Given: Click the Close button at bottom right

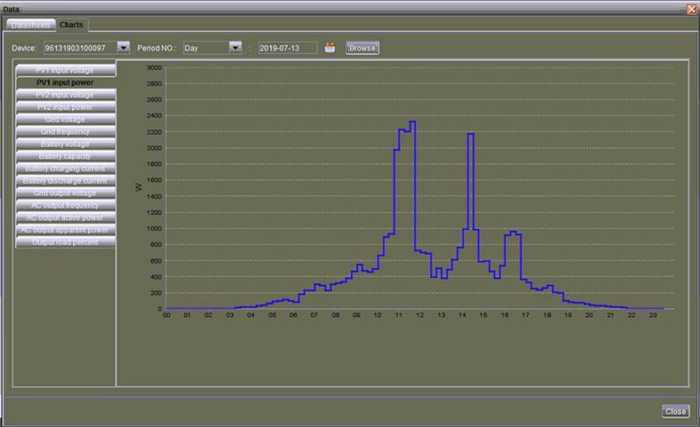Looking at the screenshot, I should (x=675, y=411).
